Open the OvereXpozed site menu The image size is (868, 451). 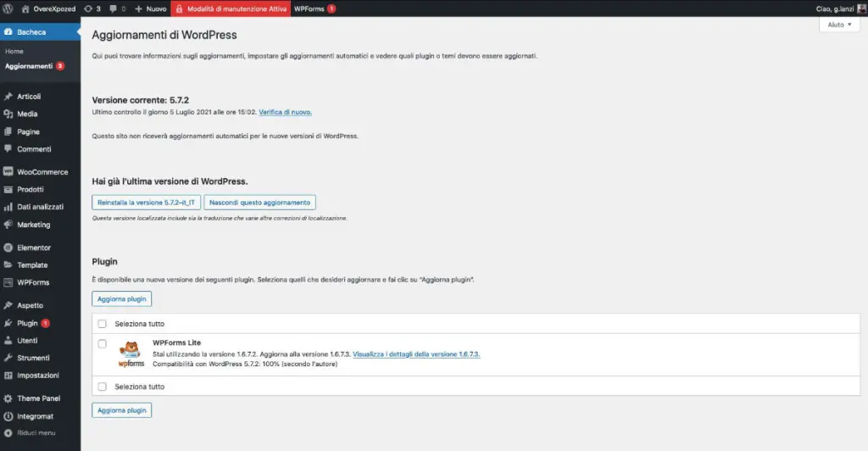click(x=48, y=8)
